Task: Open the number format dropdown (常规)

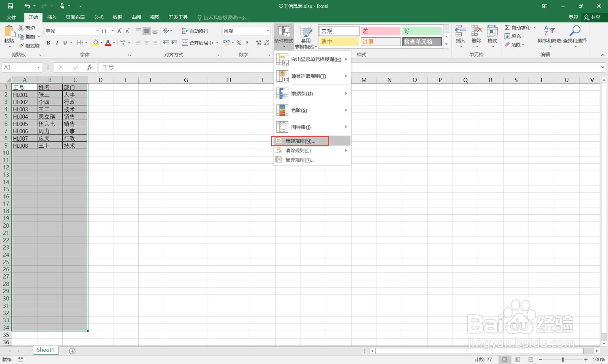Action: (268, 31)
